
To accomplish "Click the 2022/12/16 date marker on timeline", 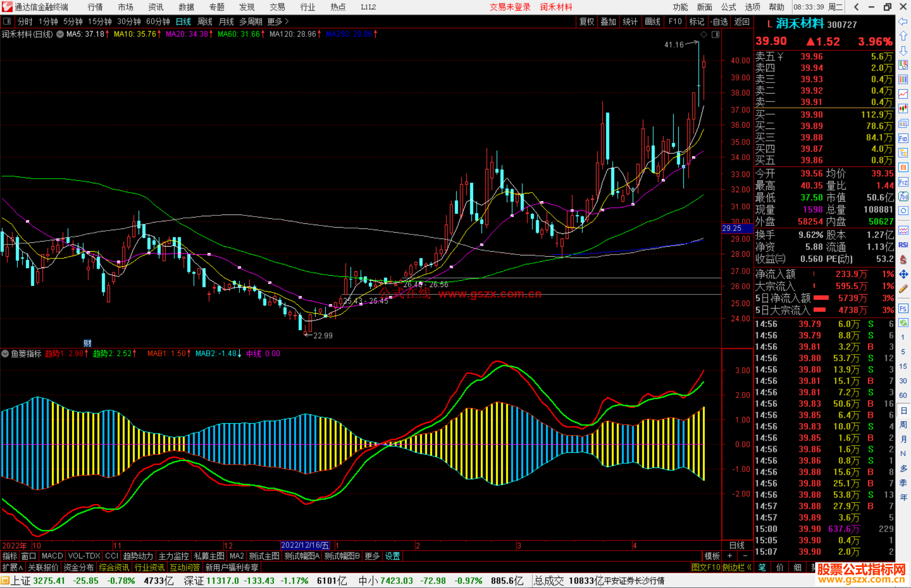I will point(305,545).
